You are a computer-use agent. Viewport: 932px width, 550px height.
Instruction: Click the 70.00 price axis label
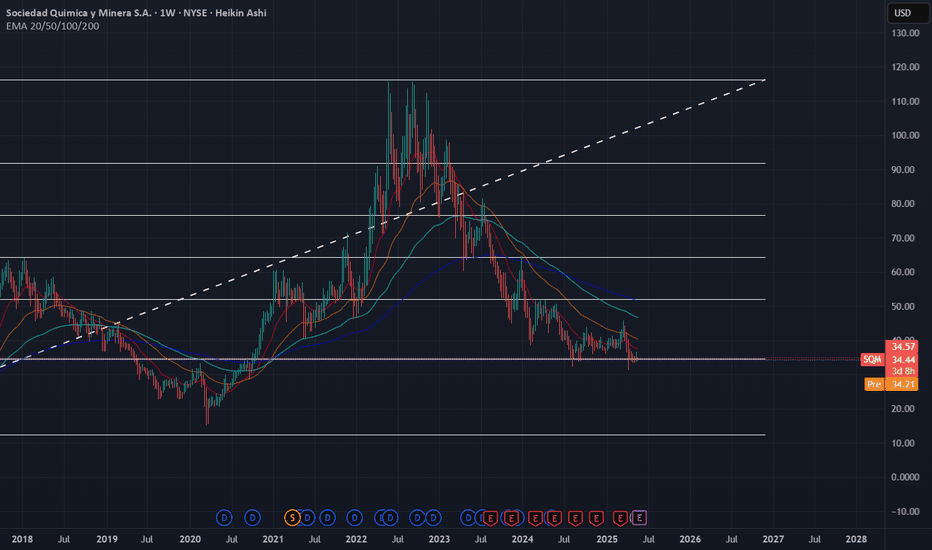pos(903,238)
